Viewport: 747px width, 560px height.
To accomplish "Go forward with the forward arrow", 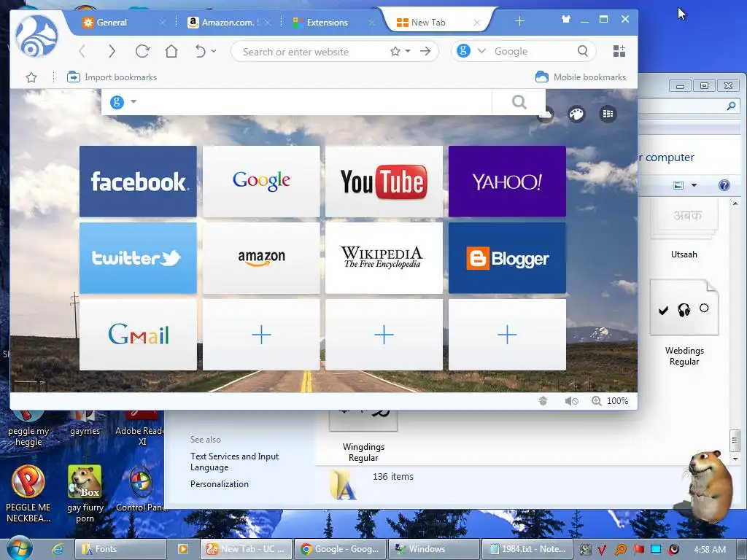I will [112, 52].
